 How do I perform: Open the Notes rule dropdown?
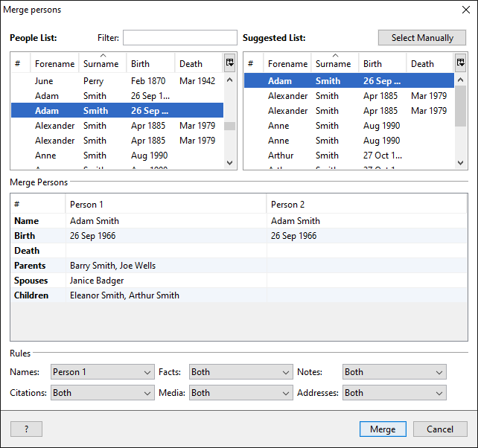pyautogui.click(x=394, y=372)
